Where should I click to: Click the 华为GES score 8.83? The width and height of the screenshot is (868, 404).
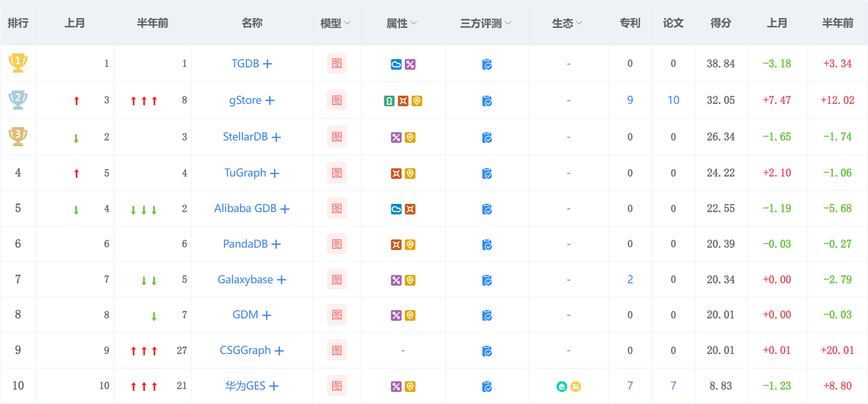coord(721,386)
